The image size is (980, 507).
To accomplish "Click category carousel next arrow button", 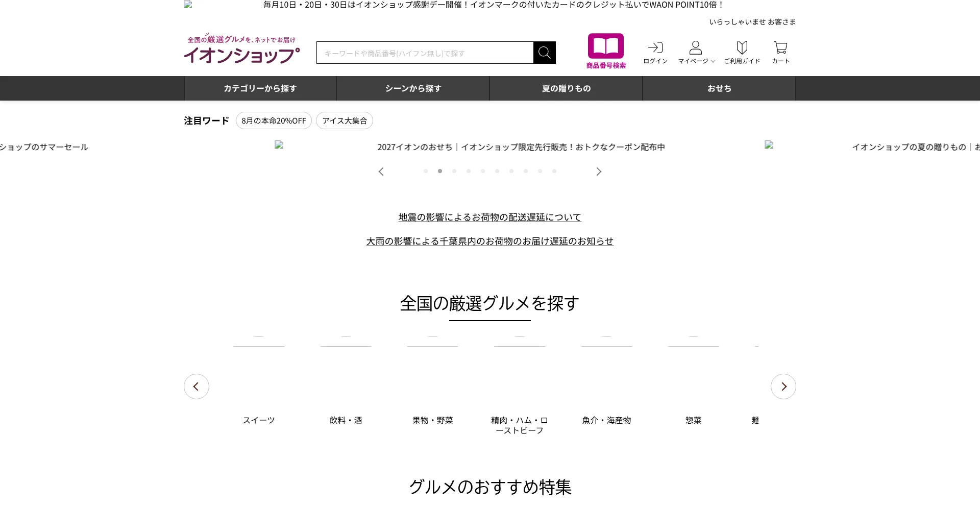I will coord(783,387).
